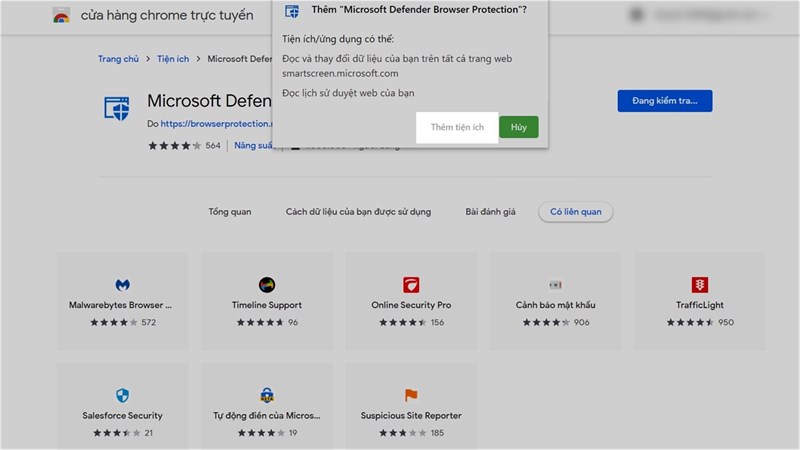Viewport: 800px width, 450px height.
Task: Click the shield icon in the add-extension dialog
Action: [292, 11]
